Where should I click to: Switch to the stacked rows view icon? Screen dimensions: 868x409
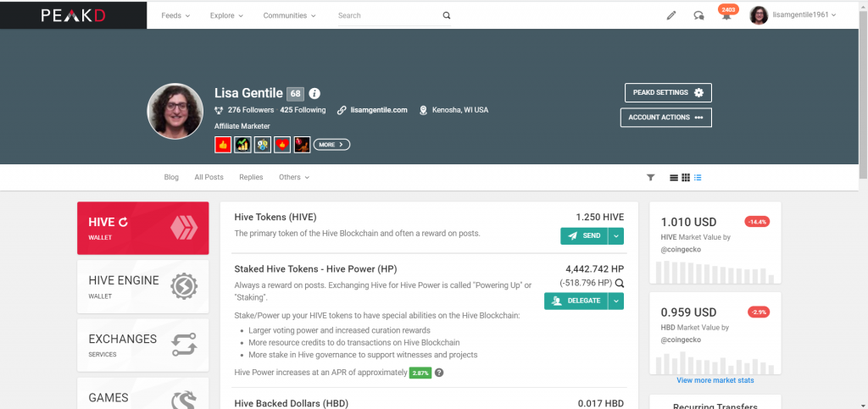[674, 178]
